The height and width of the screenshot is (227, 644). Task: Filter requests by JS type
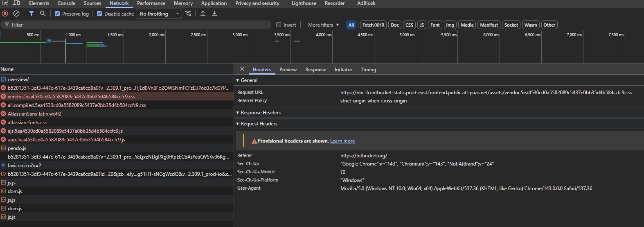[422, 25]
